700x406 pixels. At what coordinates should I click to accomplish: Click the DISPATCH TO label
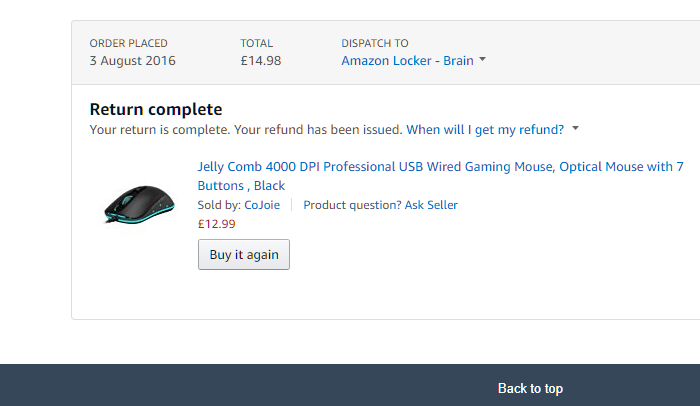[375, 43]
